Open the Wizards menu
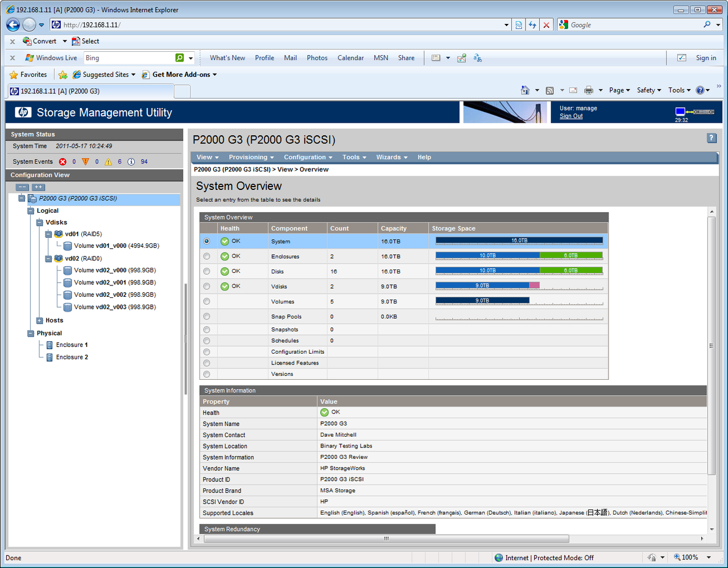This screenshot has height=568, width=728. tap(392, 157)
